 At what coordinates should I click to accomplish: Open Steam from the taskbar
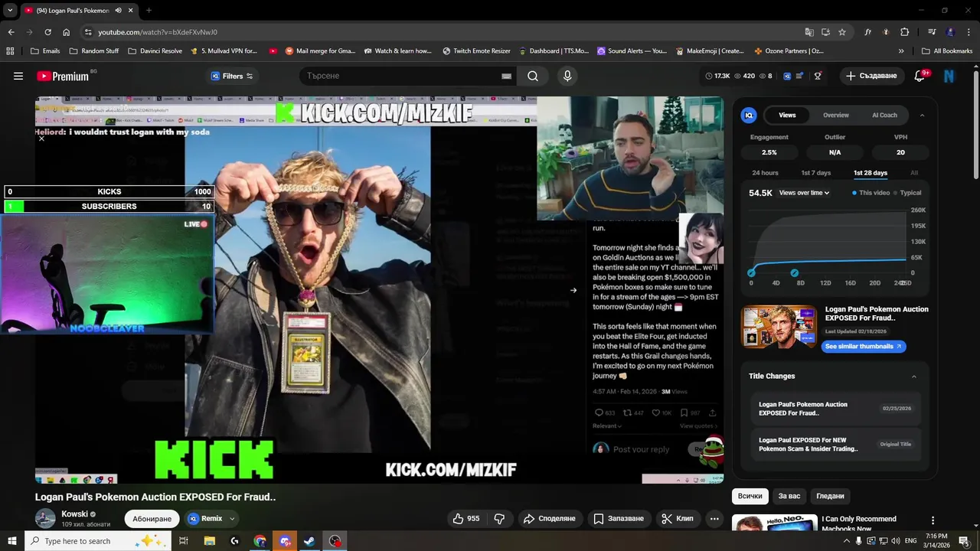[309, 541]
